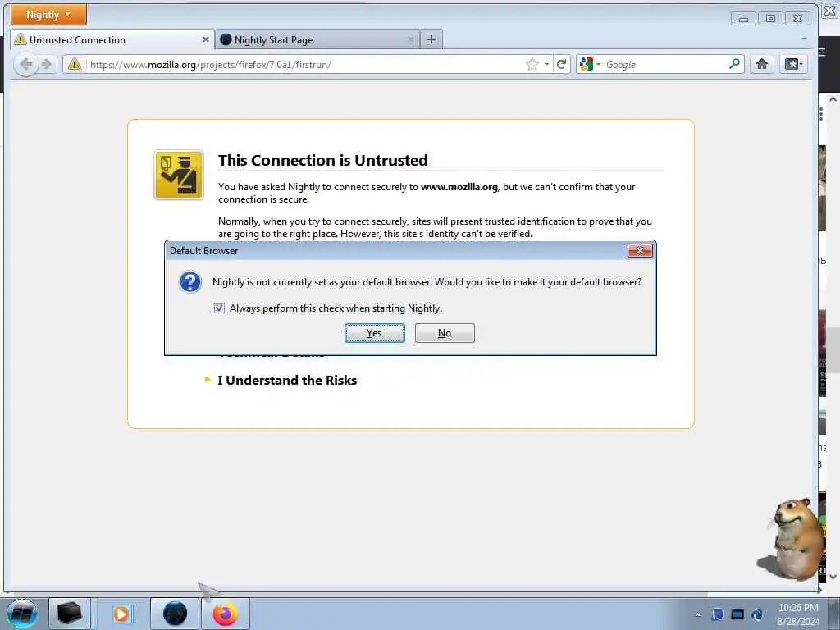This screenshot has height=630, width=840.
Task: Open the Windows Start menu orb
Action: [x=21, y=614]
